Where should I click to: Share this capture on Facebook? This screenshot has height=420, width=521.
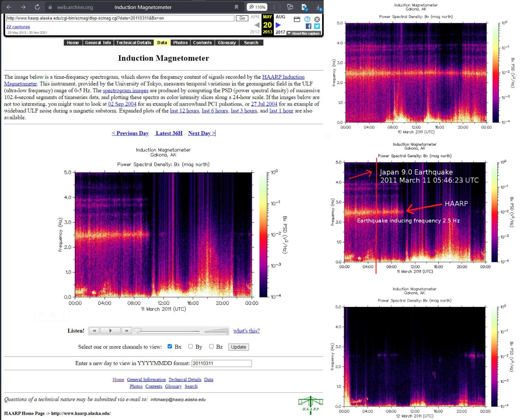308,26
